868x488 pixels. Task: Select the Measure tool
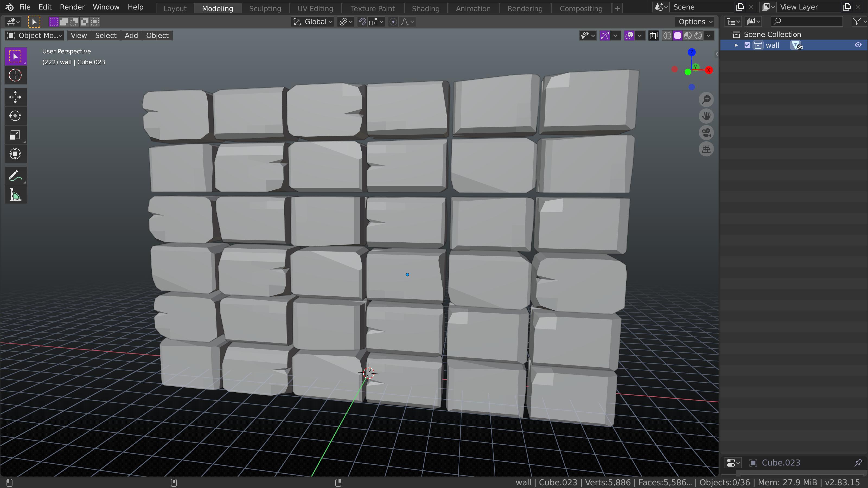15,195
